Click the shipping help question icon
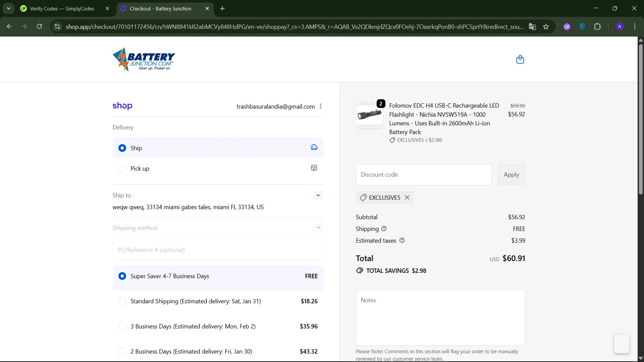 point(384,229)
